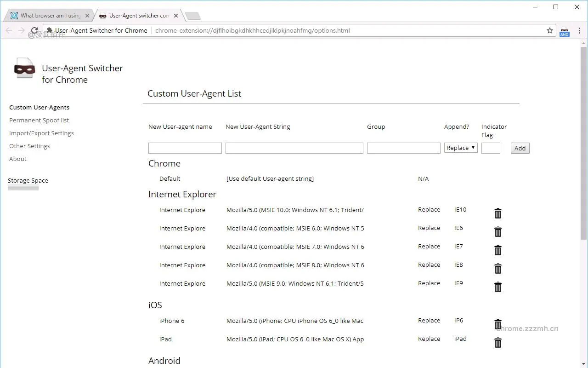Delete the IE6 user agent entry
This screenshot has width=588, height=368.
pos(498,232)
